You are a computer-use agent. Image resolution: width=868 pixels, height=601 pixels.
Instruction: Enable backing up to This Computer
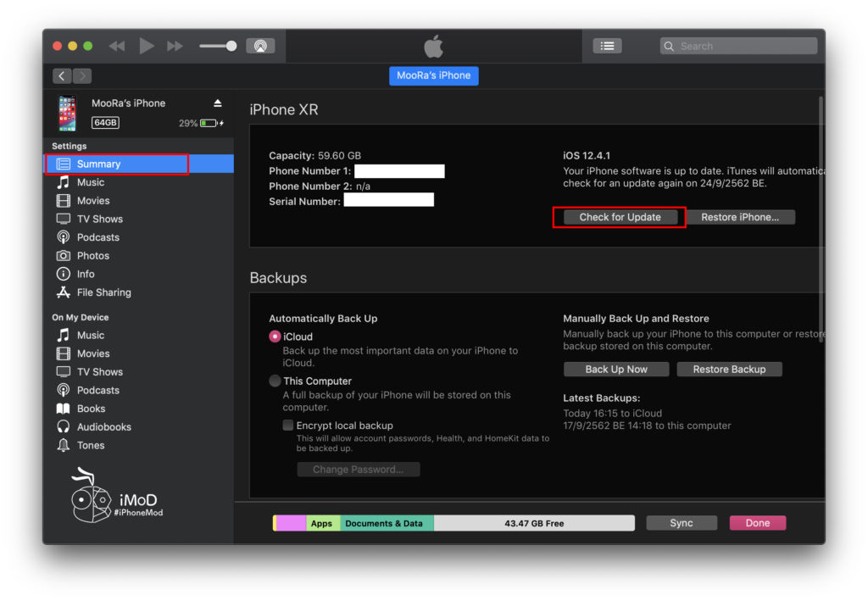275,381
